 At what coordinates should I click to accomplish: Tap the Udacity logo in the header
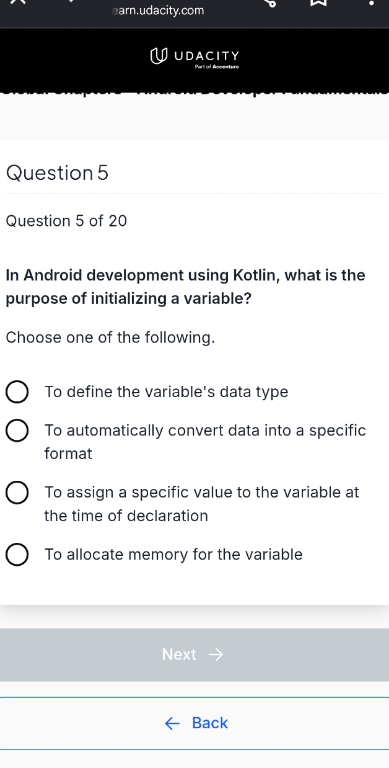pyautogui.click(x=194, y=57)
